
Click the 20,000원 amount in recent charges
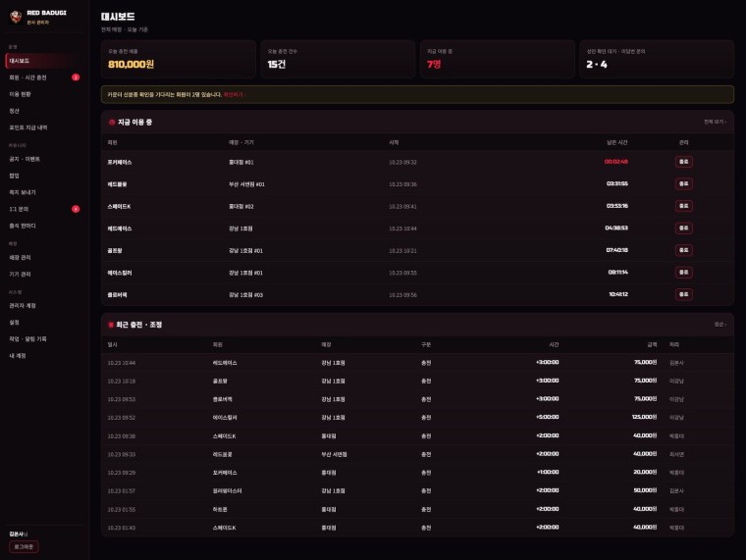click(645, 472)
